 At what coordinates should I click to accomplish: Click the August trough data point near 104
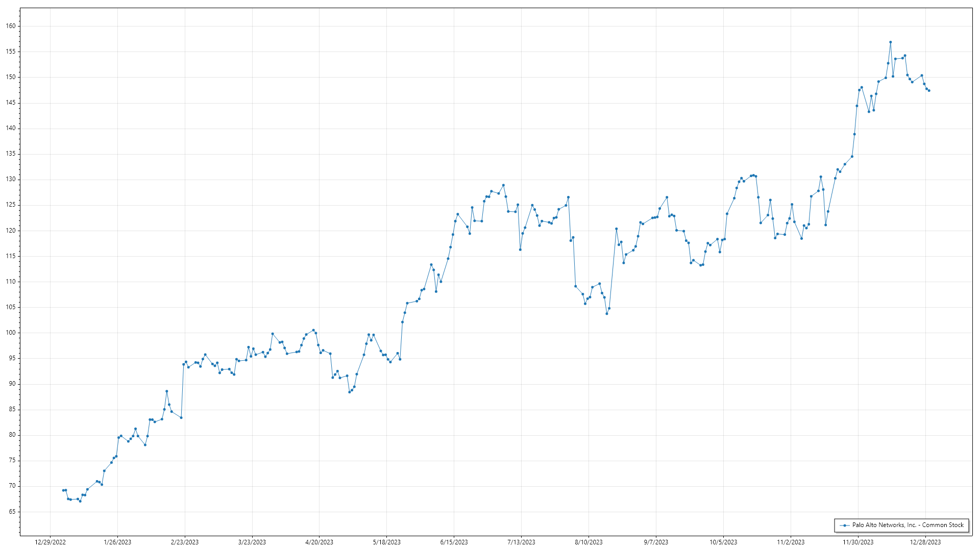click(x=606, y=314)
